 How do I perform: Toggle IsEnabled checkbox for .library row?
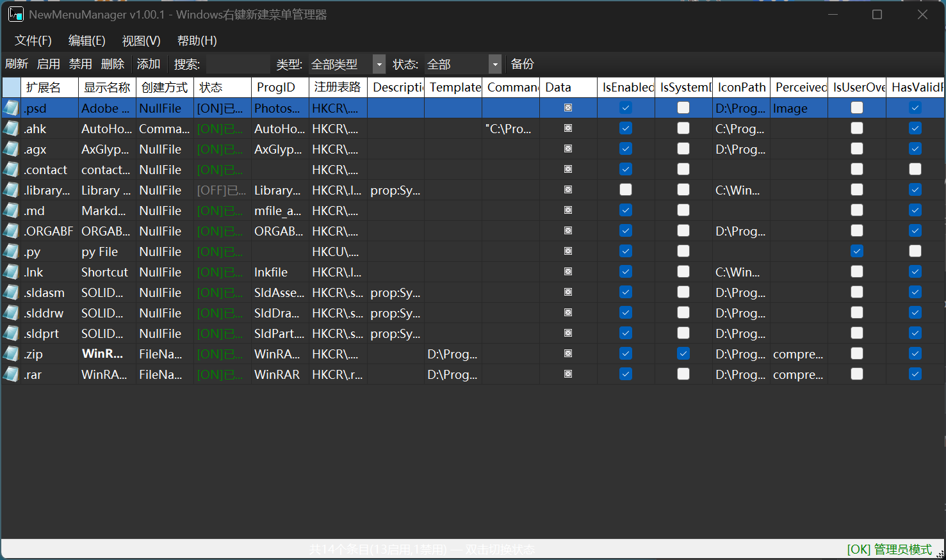click(x=626, y=190)
